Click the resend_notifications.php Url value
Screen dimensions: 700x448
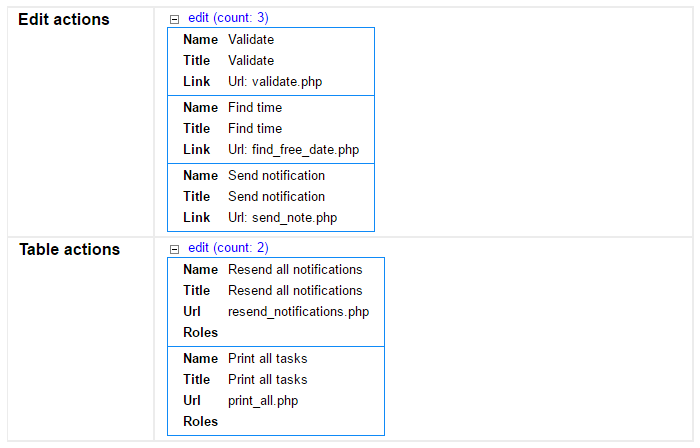(x=299, y=311)
